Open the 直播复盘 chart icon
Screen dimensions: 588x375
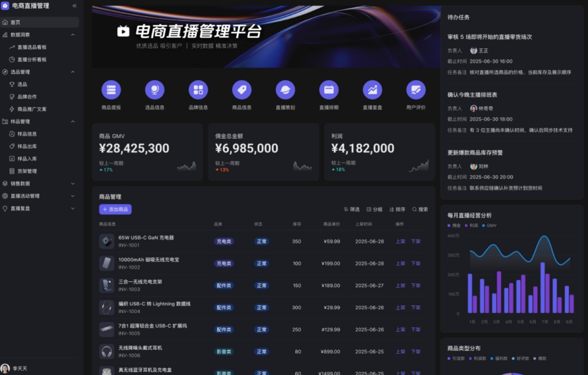372,90
